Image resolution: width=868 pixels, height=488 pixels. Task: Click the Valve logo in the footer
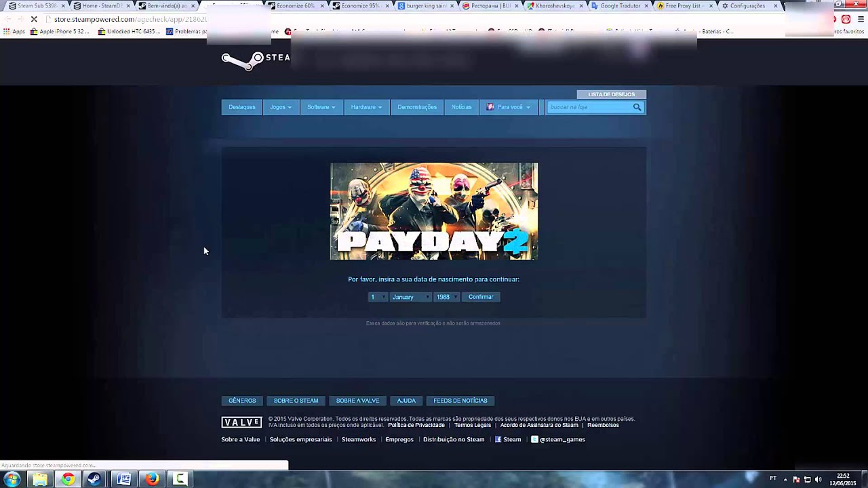pos(241,422)
